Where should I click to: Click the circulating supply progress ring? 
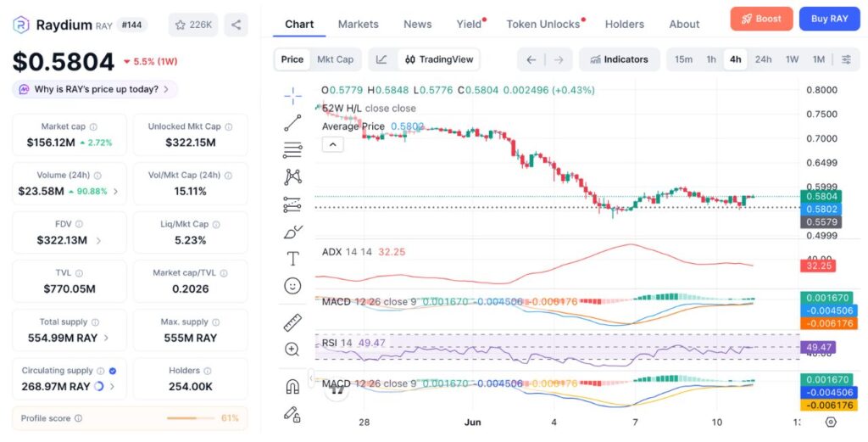pyautogui.click(x=99, y=387)
